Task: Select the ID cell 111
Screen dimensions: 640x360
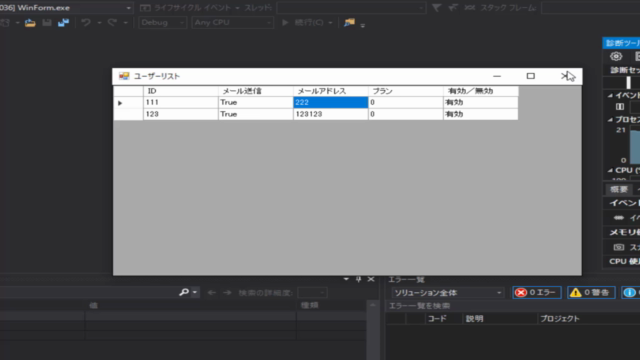Action: (181, 102)
